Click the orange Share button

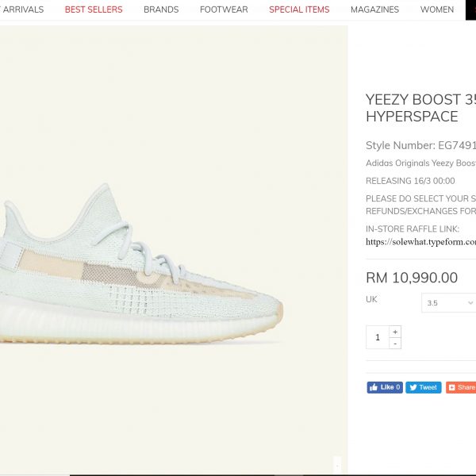pos(461,387)
